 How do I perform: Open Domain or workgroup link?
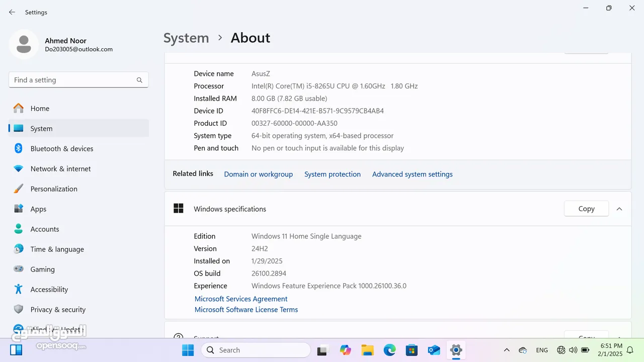[258, 174]
